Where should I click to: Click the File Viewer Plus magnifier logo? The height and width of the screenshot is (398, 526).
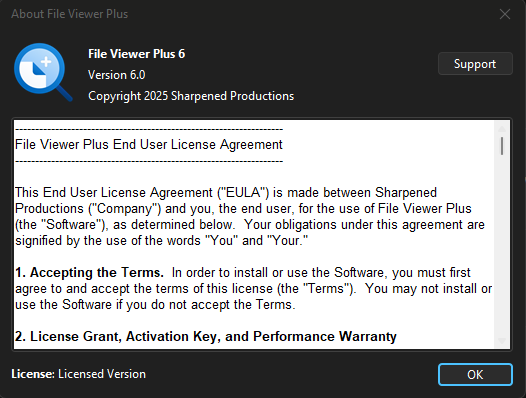click(43, 72)
